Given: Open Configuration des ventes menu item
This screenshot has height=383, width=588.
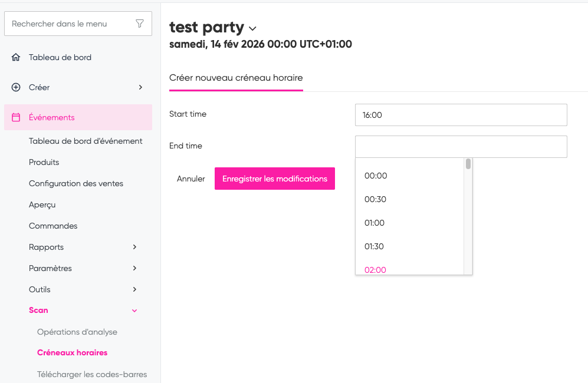Looking at the screenshot, I should (76, 183).
